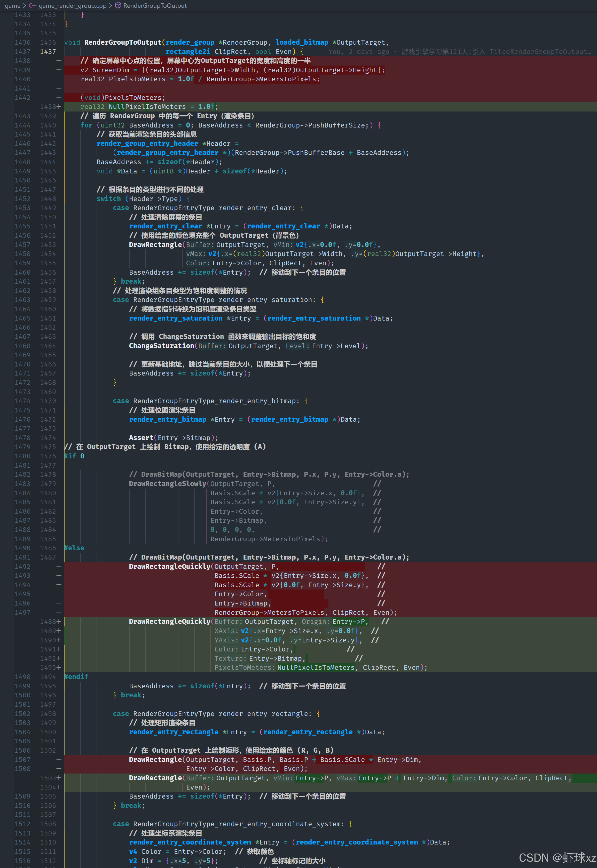The height and width of the screenshot is (868, 597).
Task: Click the cube symbol icon before RenderGroupToOutput
Action: [118, 6]
